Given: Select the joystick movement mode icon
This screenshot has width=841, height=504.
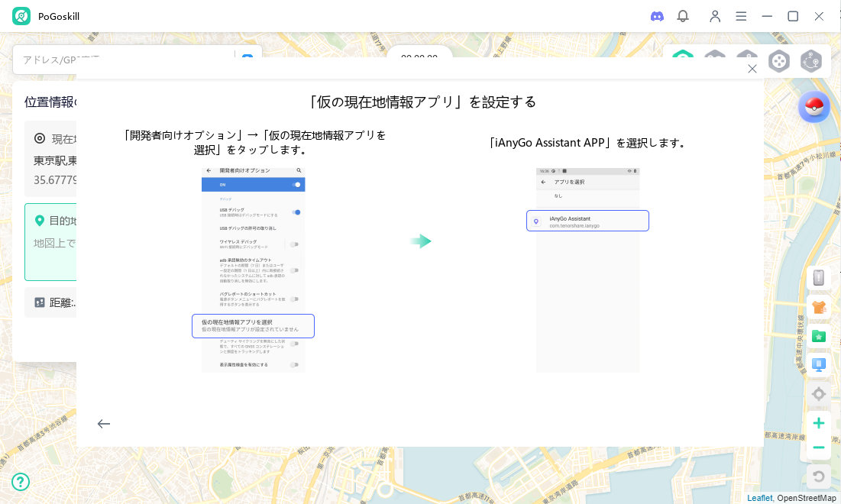Looking at the screenshot, I should 779,61.
